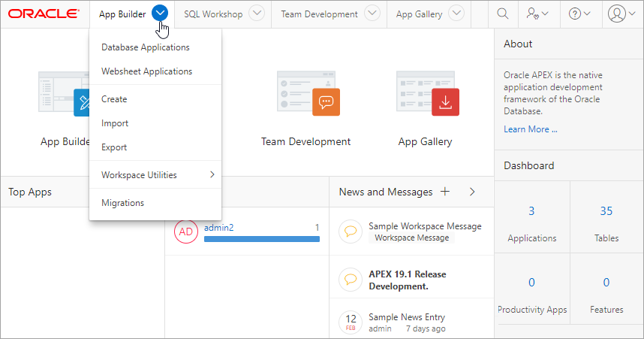The height and width of the screenshot is (339, 644).
Task: Open the 0 Productivity Apps count
Action: tap(531, 282)
